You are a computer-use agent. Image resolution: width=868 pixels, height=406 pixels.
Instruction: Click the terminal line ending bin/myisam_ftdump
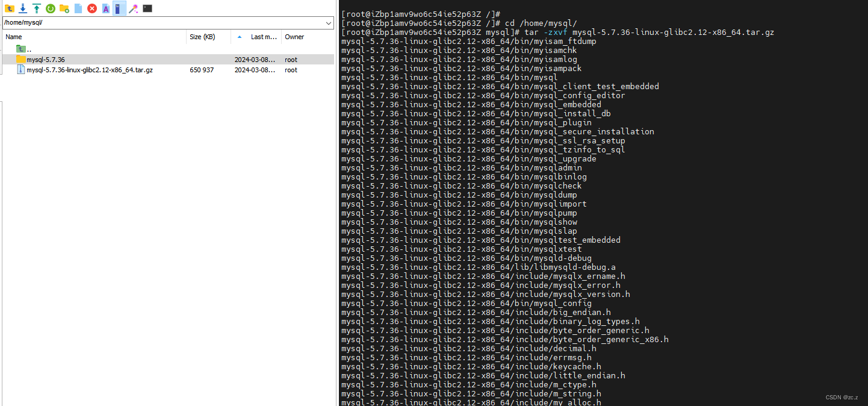point(468,41)
